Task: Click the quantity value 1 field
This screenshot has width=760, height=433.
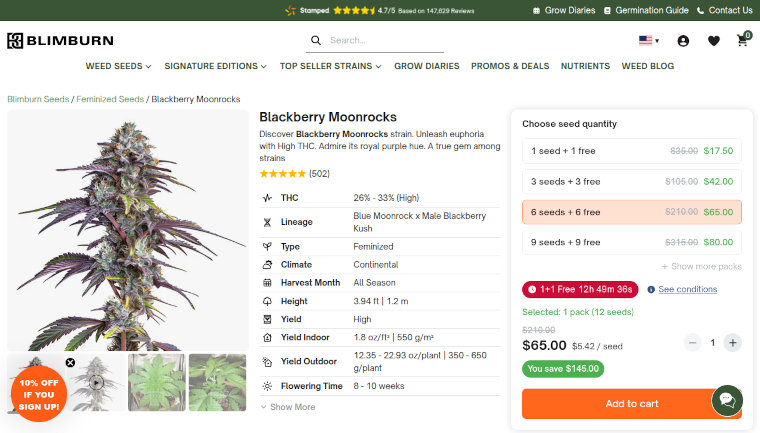Action: coord(712,343)
